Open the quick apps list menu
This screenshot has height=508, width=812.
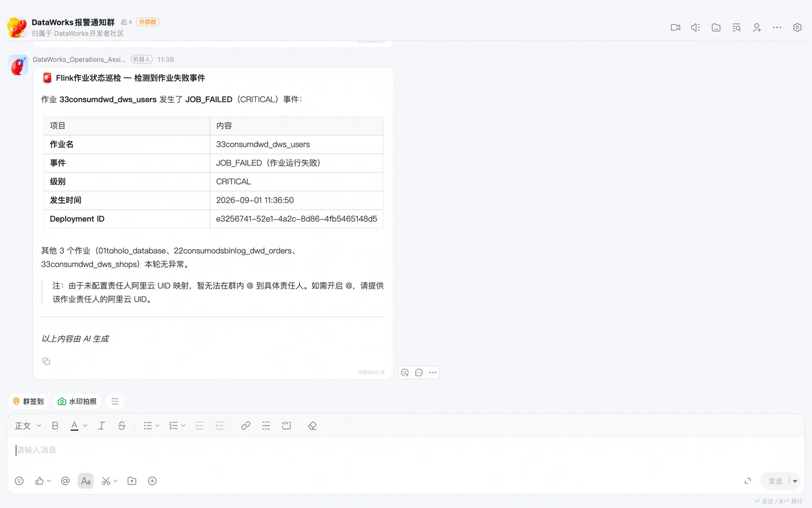pyautogui.click(x=115, y=401)
